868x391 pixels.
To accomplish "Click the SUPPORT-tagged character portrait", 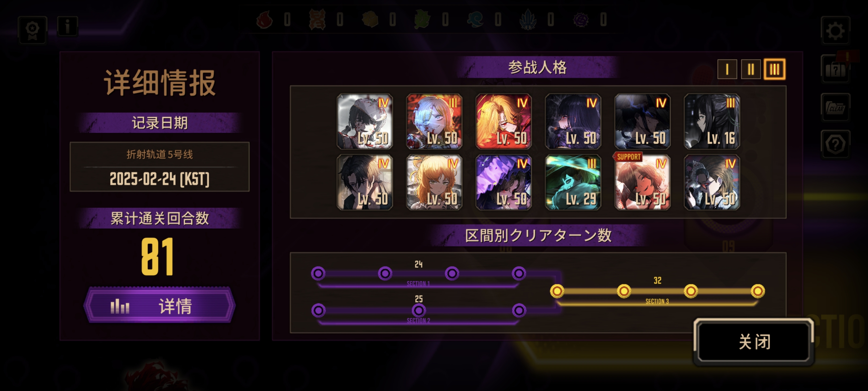I will (x=642, y=182).
